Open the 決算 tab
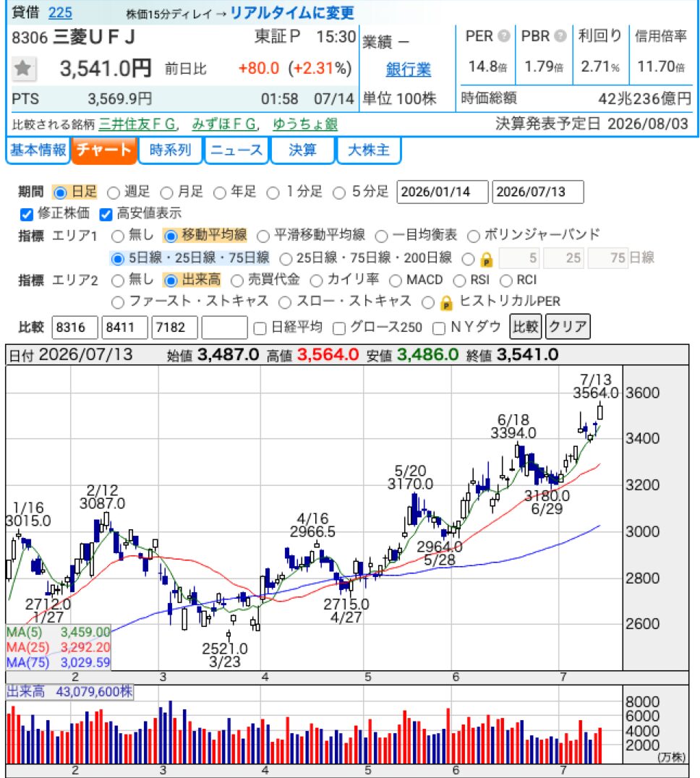The image size is (700, 778). pyautogui.click(x=302, y=150)
